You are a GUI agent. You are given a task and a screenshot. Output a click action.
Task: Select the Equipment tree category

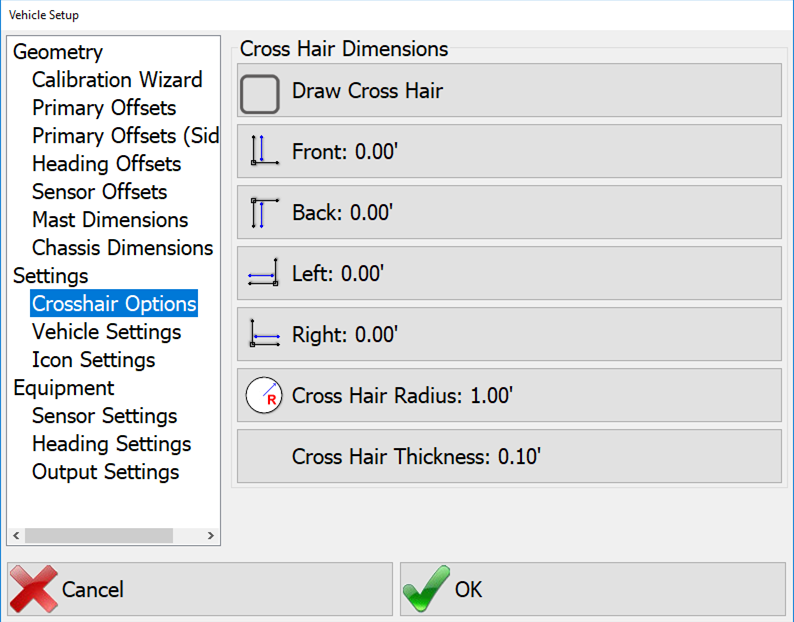(x=63, y=387)
